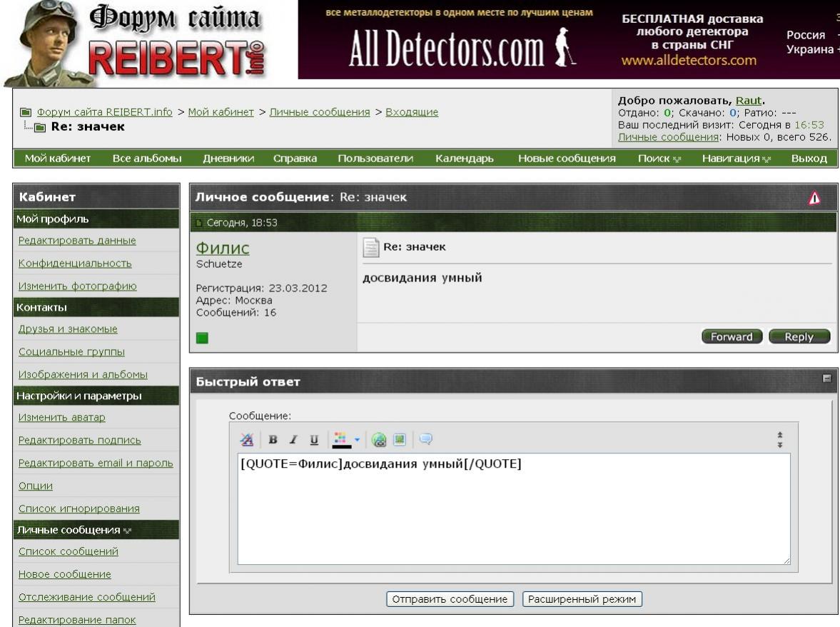840x627 pixels.
Task: Open Список сообщений in sidebar
Action: (69, 551)
